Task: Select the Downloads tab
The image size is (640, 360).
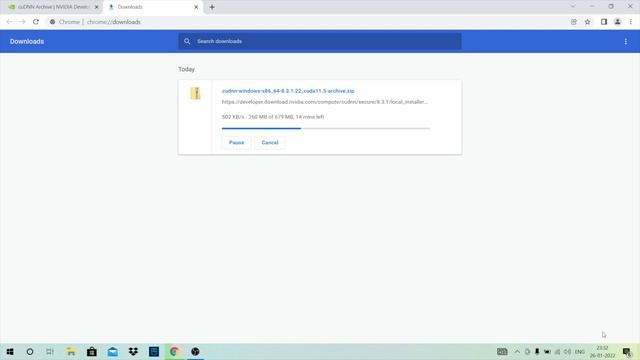Action: coord(153,7)
